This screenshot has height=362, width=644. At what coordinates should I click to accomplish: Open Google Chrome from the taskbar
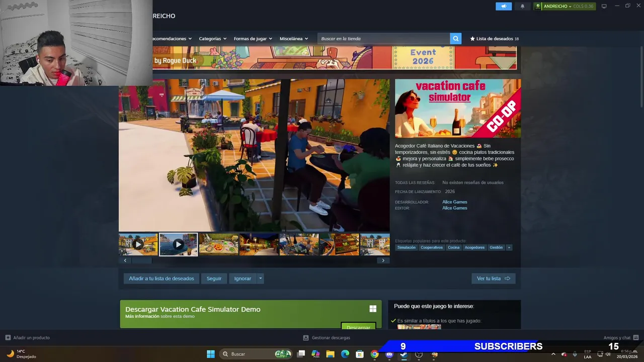click(x=374, y=354)
